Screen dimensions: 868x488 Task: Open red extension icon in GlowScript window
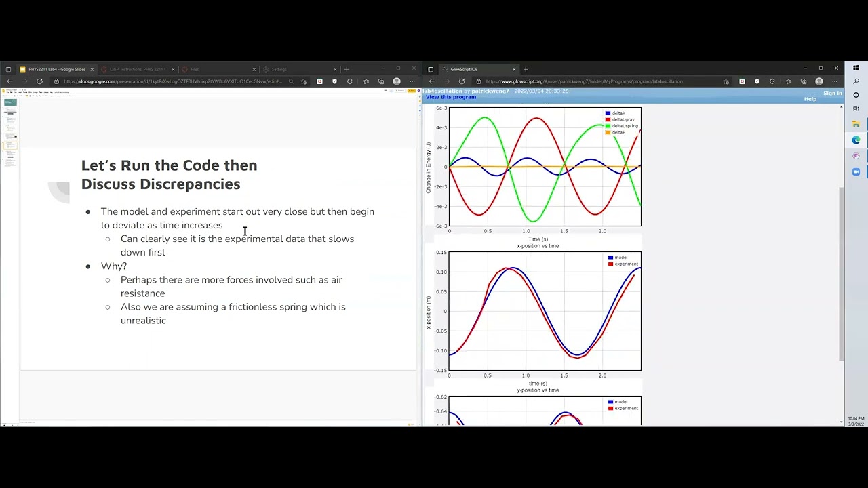[x=742, y=81]
